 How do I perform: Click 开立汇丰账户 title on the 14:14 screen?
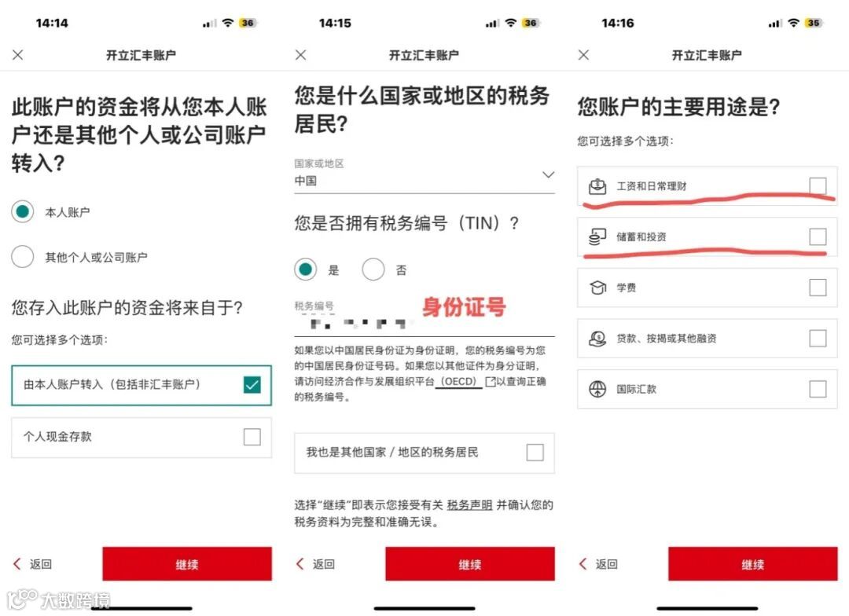[141, 55]
